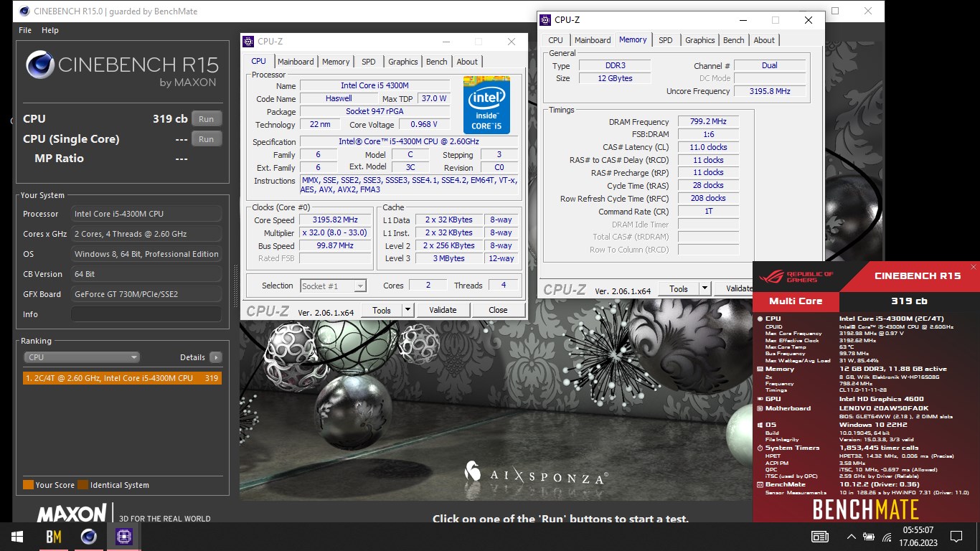Image resolution: width=980 pixels, height=551 pixels.
Task: Click Tools button in right CPU-Z
Action: coord(679,288)
